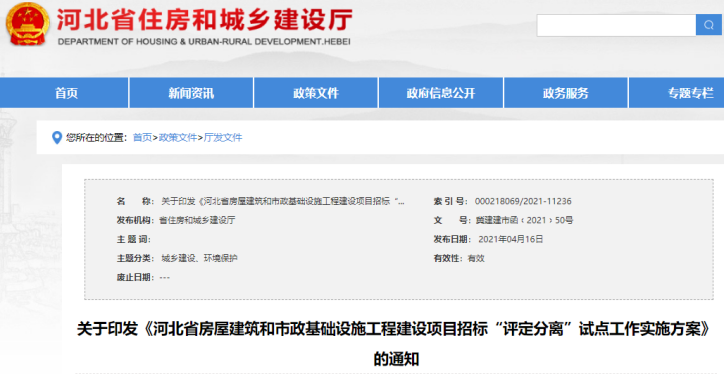Screen dimensions: 724x374
Task: Click the national emblem logo
Action: click(27, 24)
